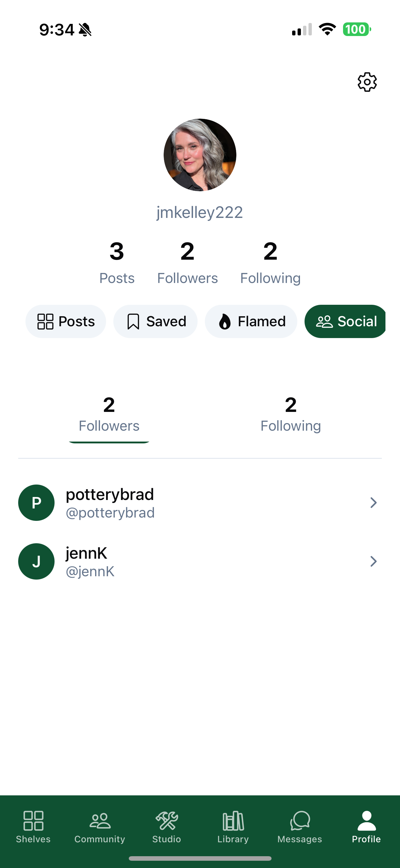Select the Flamed filter chip
The width and height of the screenshot is (400, 868).
coord(251,321)
